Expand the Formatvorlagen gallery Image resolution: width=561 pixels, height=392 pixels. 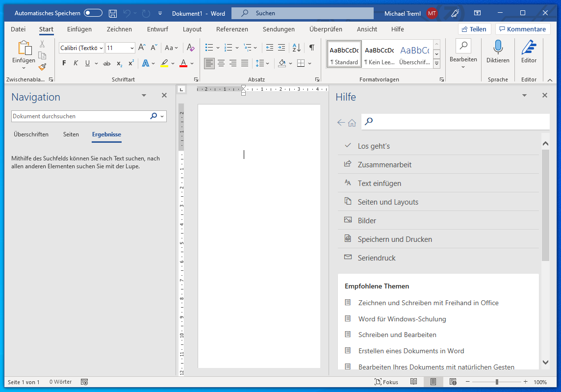tap(436, 63)
